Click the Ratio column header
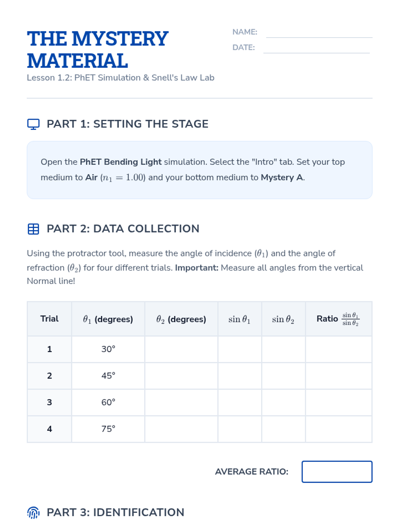 (x=338, y=319)
